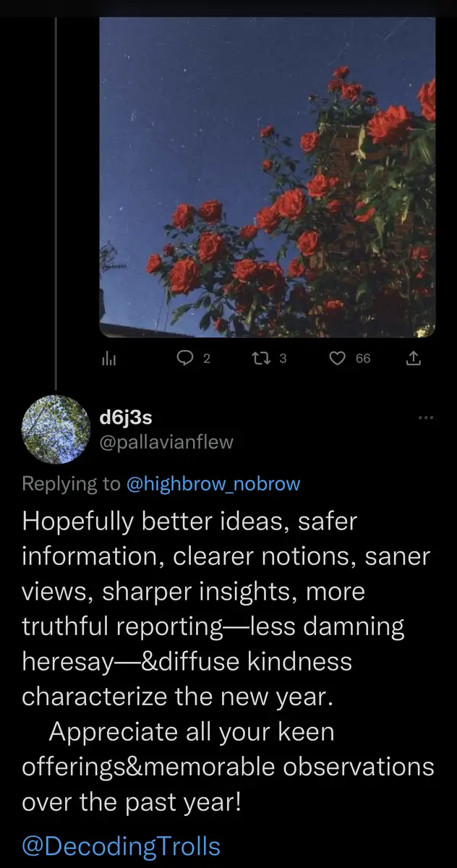Tap 'Appreciate all your keen' sentence
457x868 pixels.
pyautogui.click(x=192, y=732)
